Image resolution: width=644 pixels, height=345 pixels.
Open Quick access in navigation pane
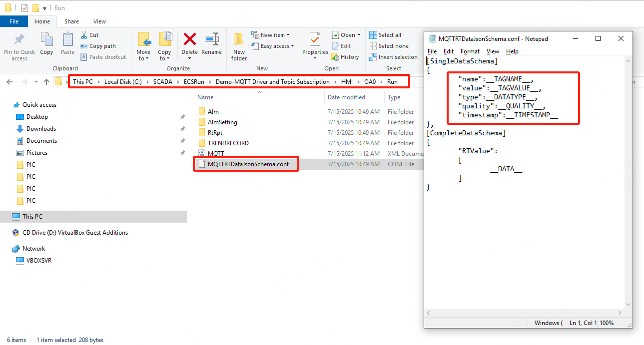pos(39,105)
